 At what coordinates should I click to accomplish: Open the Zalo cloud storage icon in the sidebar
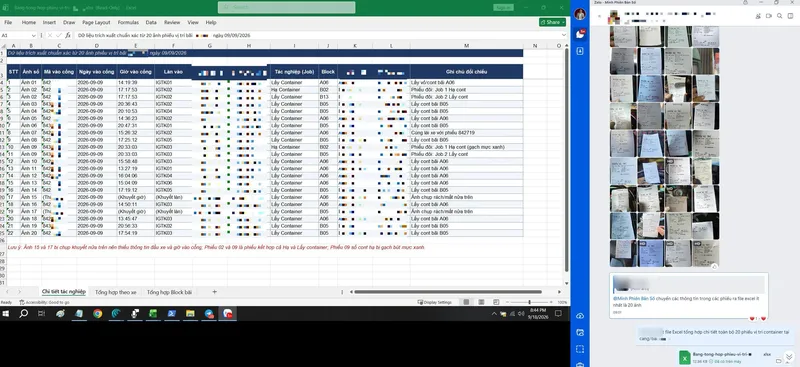point(580,316)
